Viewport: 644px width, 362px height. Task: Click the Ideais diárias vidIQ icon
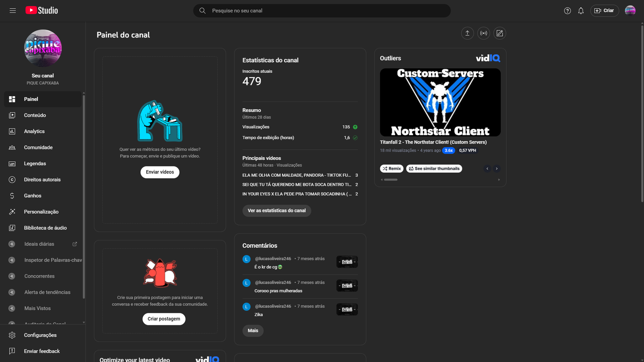12,244
